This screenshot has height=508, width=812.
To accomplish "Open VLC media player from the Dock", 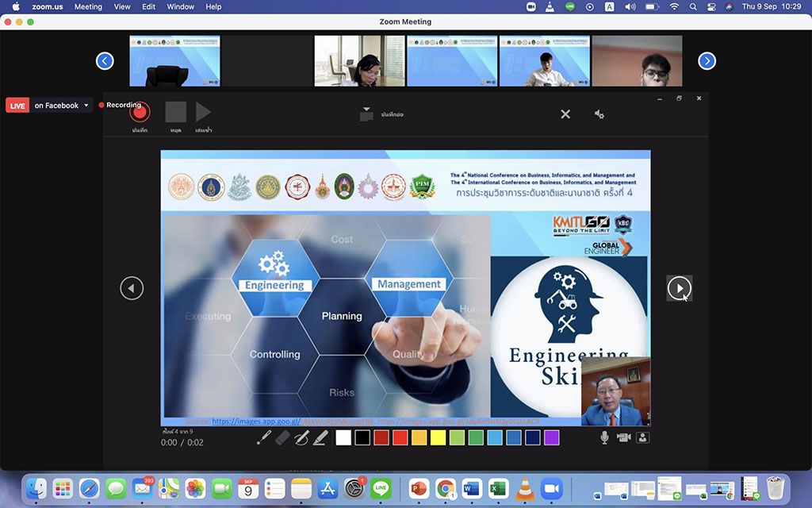I will pos(525,488).
